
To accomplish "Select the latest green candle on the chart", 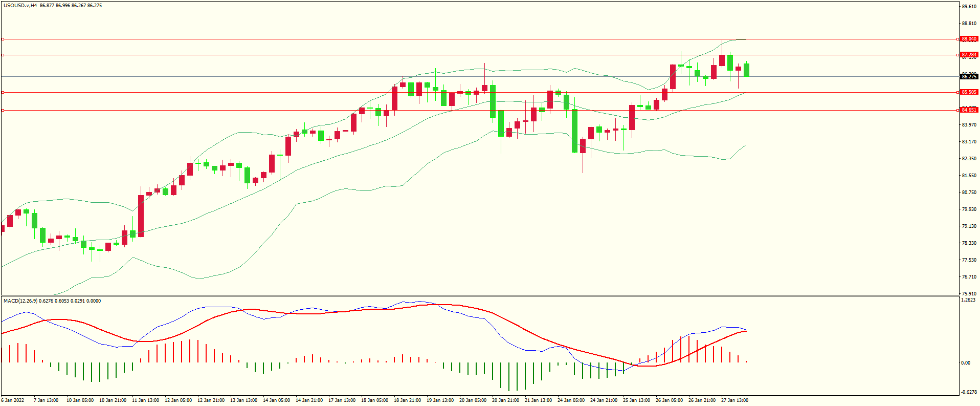I will (x=747, y=70).
